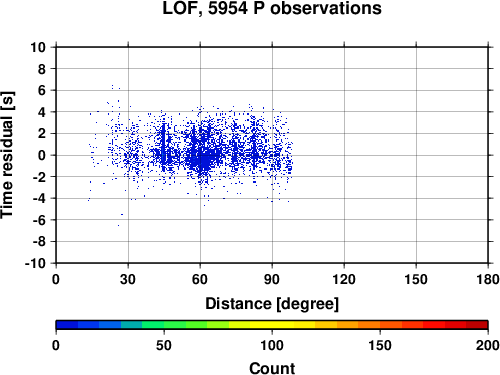Click the x-axis tick label '90'
Viewport: 500px width, 375px height.
point(272,279)
